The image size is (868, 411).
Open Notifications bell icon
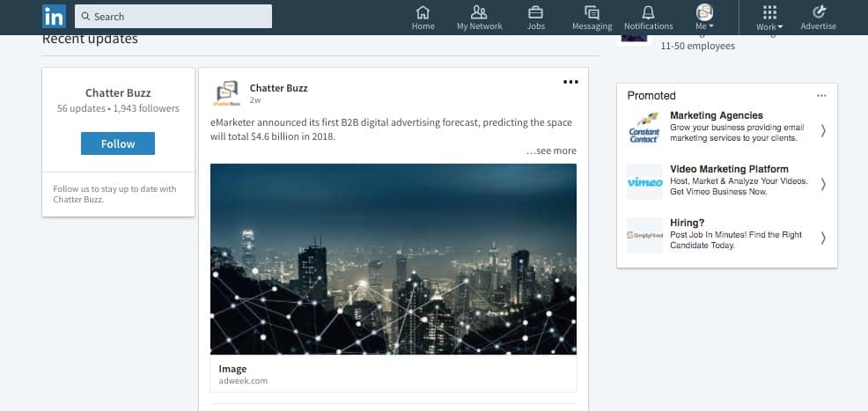tap(648, 12)
